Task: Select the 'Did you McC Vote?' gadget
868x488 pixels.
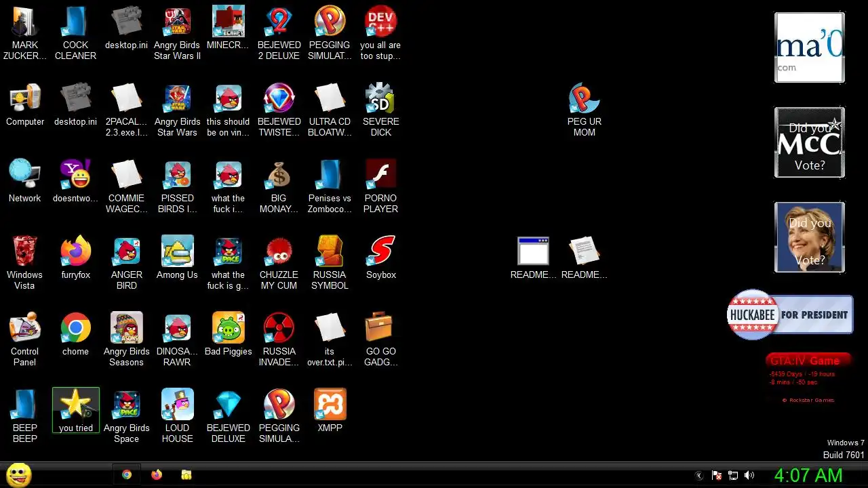Action: pos(810,142)
